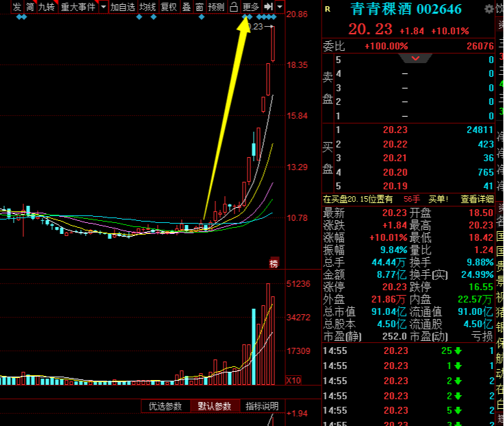Click buy level 1 price 20.23
This screenshot has height=426, width=504.
tap(395, 130)
